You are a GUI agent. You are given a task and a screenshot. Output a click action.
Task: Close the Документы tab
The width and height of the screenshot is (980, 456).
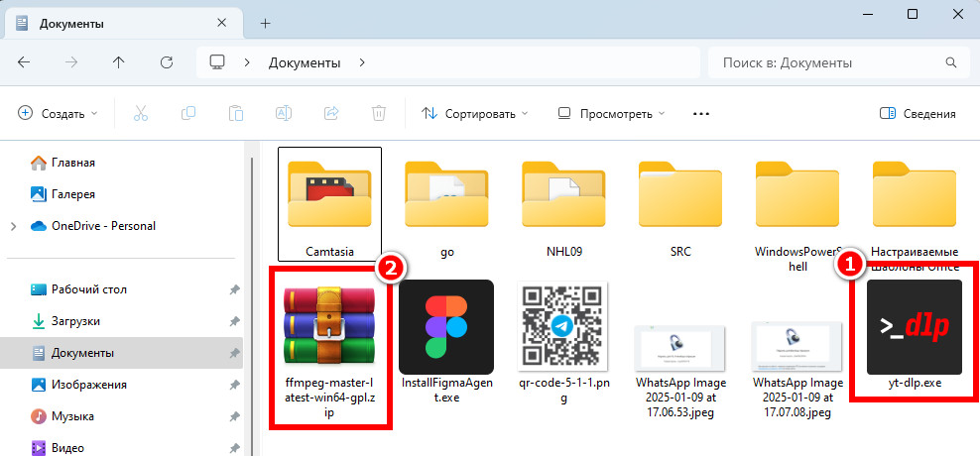pos(221,23)
